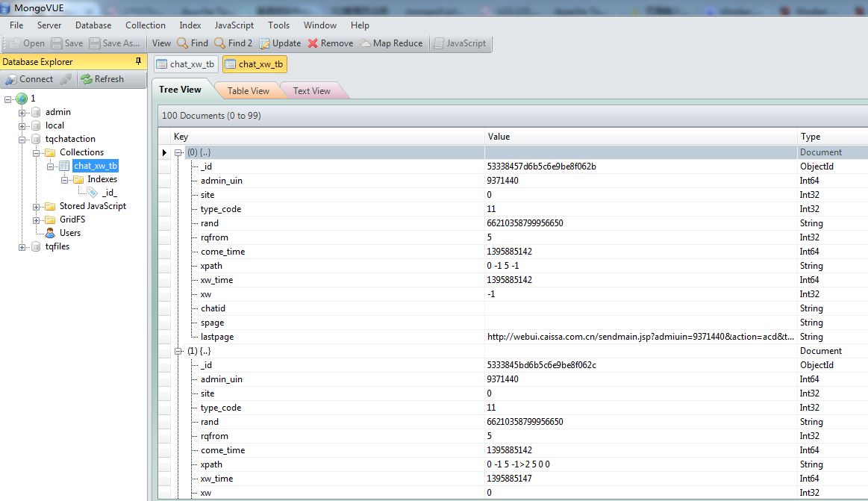
Task: Select the _id_ index item
Action: click(x=110, y=193)
